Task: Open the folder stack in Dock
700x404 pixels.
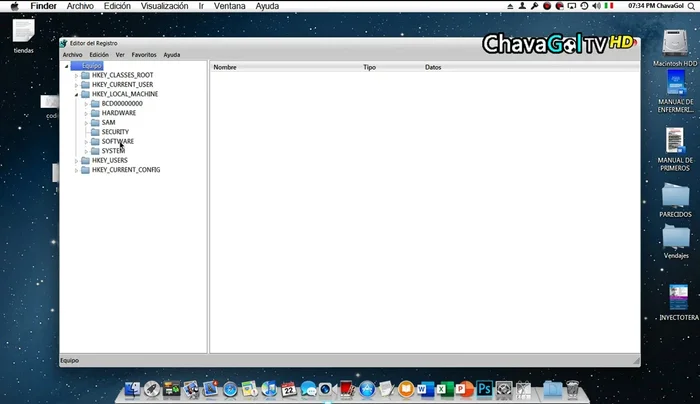Action: (552, 389)
